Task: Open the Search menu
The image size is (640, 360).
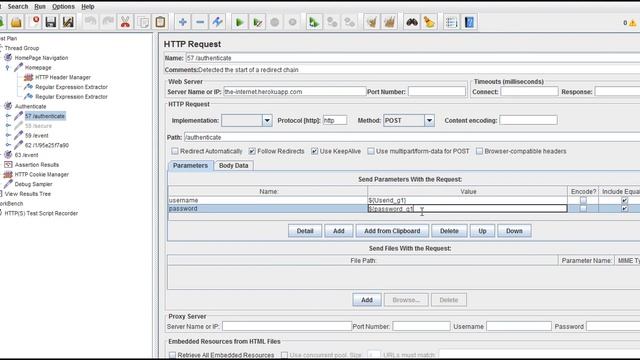Action: 18,7
